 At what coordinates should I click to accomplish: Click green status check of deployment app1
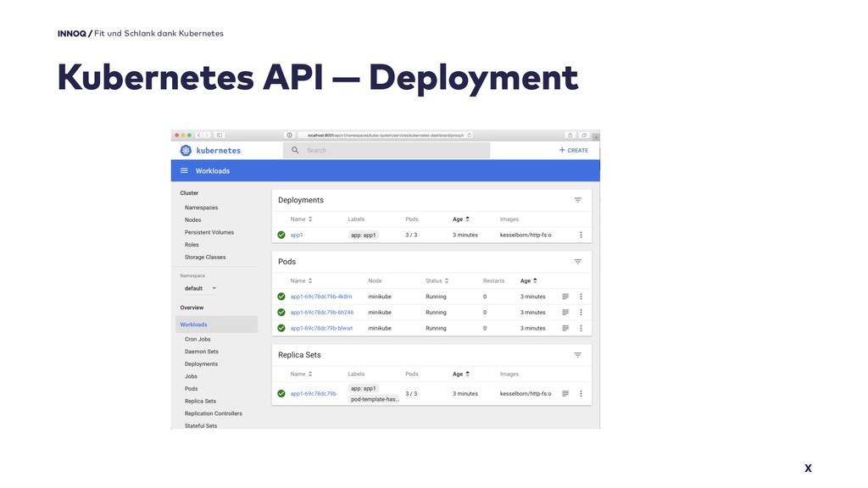point(281,236)
